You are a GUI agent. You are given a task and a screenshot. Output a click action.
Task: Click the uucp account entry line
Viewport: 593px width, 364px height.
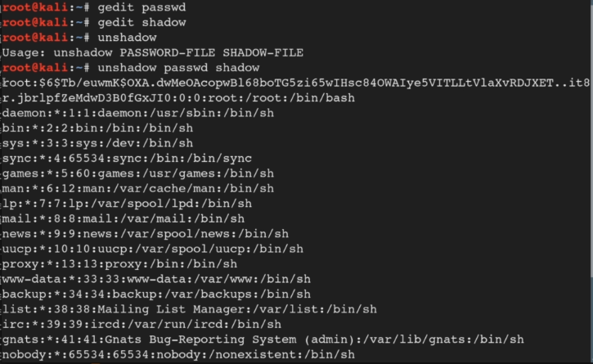tap(153, 249)
